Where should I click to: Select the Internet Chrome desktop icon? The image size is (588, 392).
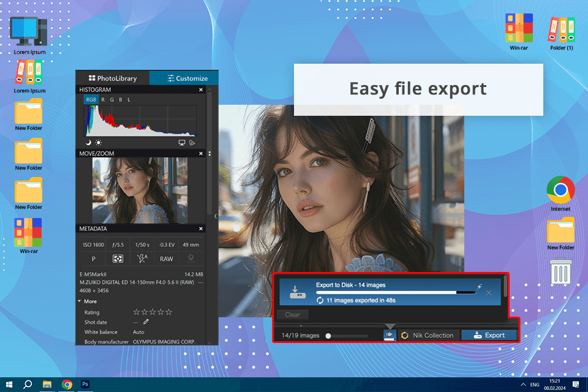(x=560, y=194)
